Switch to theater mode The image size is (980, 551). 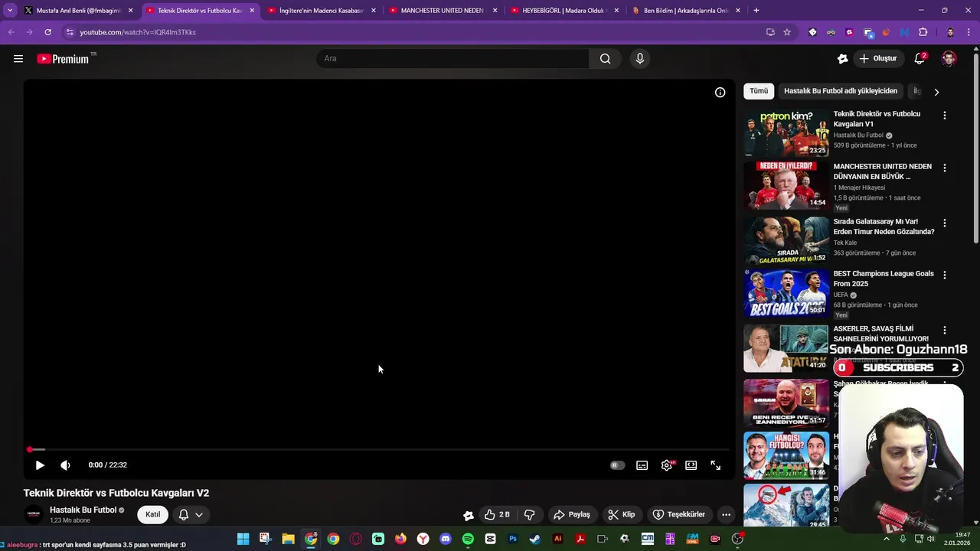pos(691,465)
